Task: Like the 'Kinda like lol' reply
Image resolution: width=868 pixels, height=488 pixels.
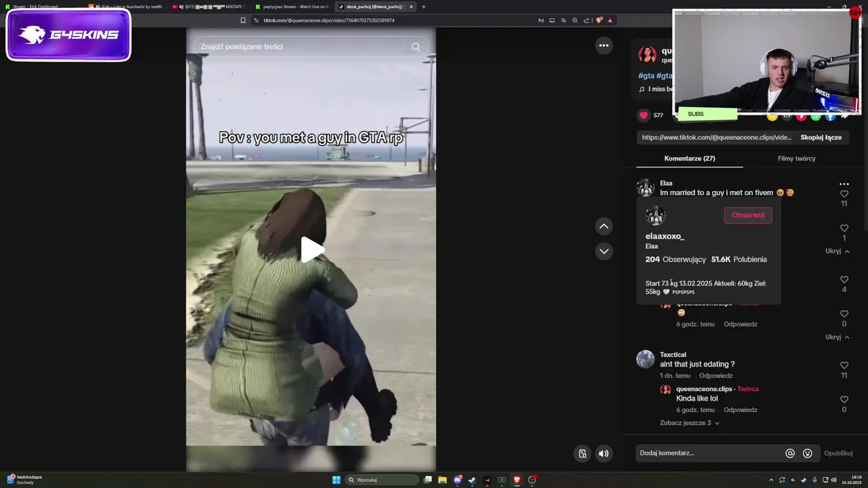Action: click(x=844, y=400)
